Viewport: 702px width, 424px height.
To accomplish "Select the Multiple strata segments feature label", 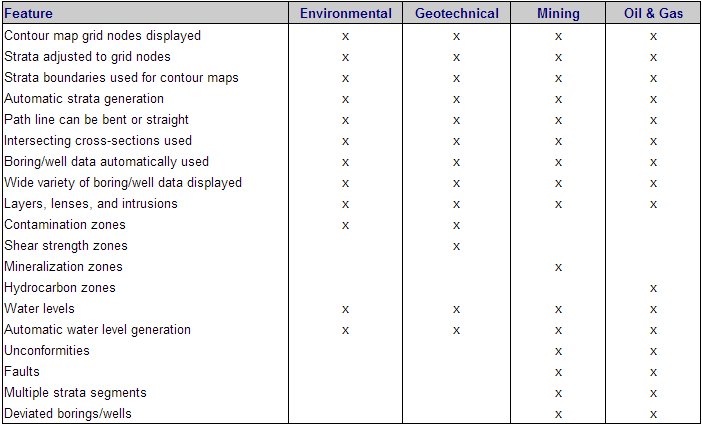I will (75, 393).
